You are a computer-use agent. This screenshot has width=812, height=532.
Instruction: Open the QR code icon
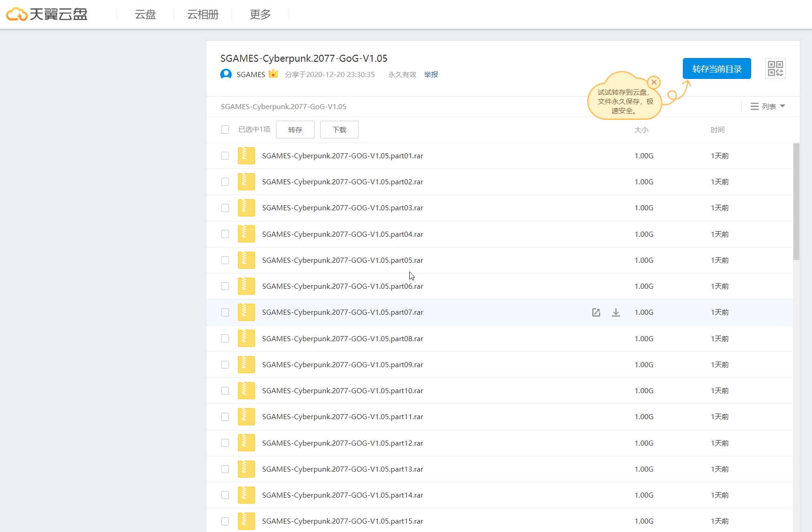pyautogui.click(x=775, y=69)
